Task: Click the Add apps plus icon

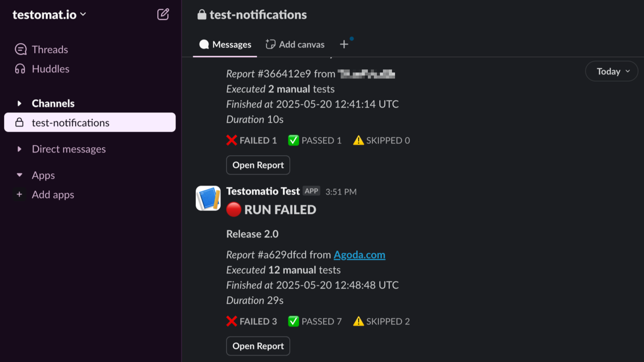Action: coord(19,195)
